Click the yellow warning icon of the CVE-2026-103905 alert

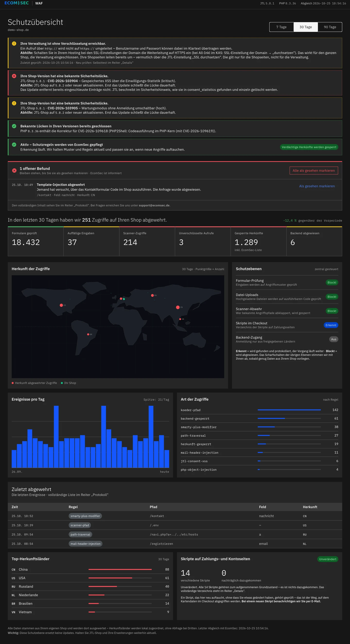click(x=14, y=103)
